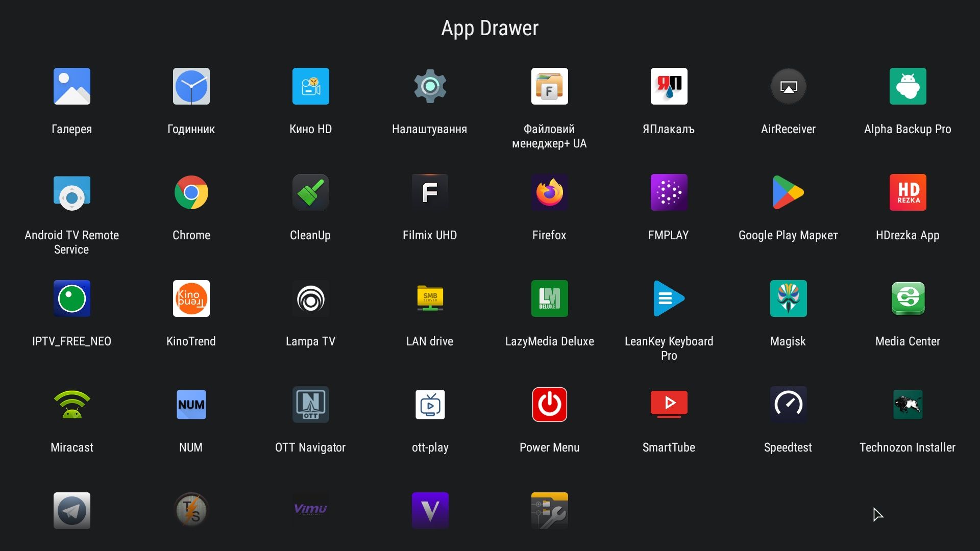Launch Alpha Backup Pro
The image size is (980, 551).
click(908, 86)
